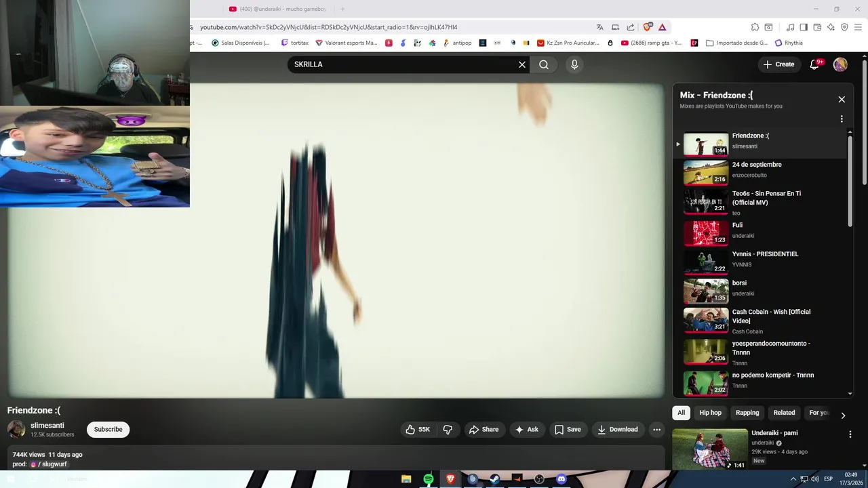The height and width of the screenshot is (488, 868).
Task: Open options for Underaiki - pami
Action: pyautogui.click(x=850, y=434)
